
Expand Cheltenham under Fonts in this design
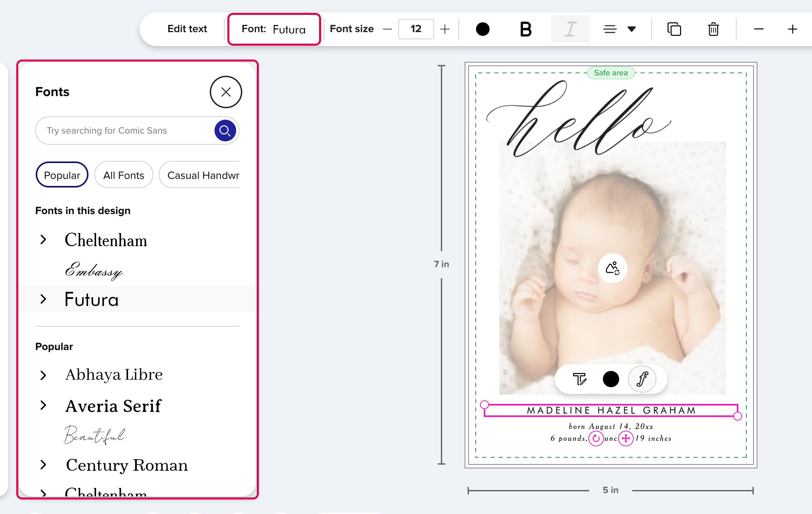43,240
